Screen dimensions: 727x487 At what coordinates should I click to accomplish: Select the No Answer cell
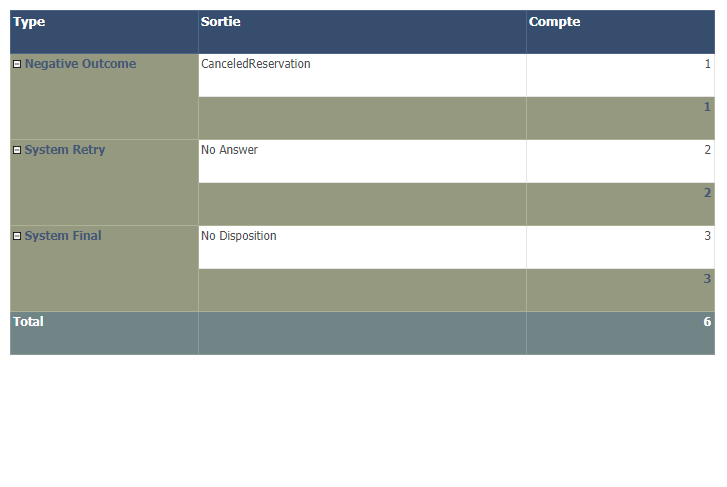[x=363, y=161]
